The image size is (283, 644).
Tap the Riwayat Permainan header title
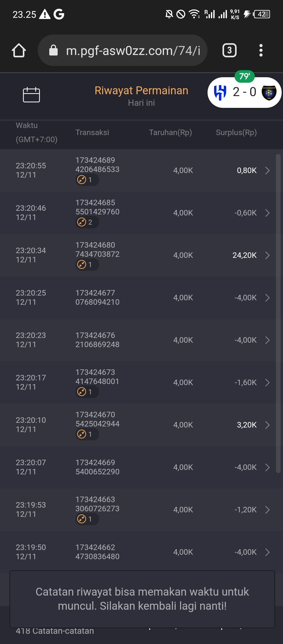coord(141,91)
